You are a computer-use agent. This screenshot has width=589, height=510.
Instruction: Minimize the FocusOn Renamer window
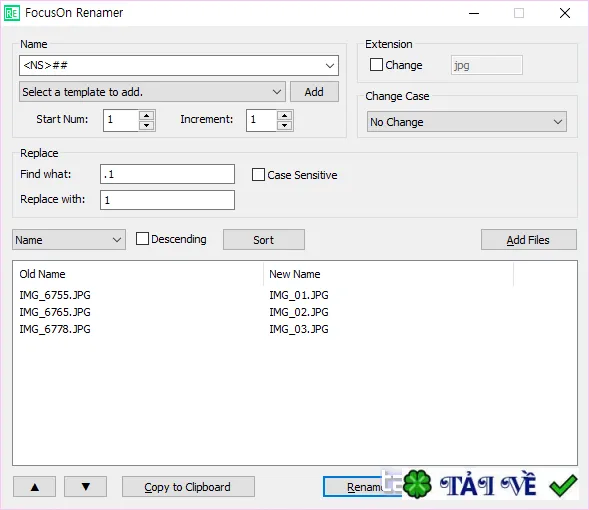(474, 14)
